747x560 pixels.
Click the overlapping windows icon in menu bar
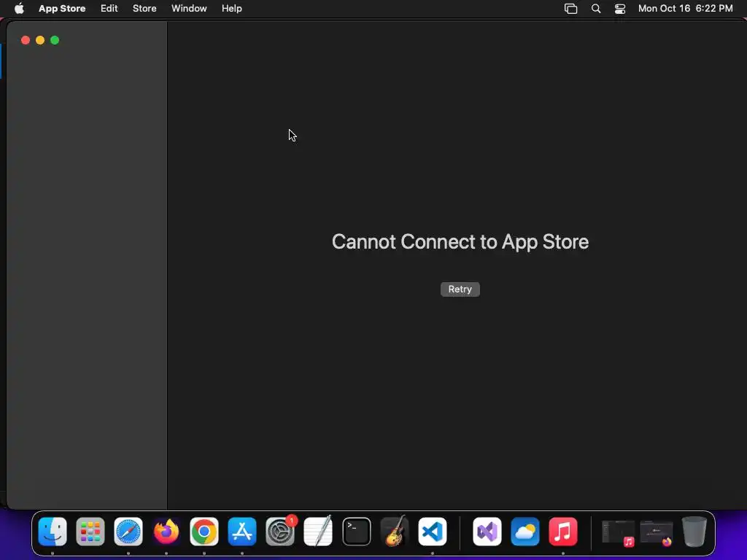click(570, 8)
